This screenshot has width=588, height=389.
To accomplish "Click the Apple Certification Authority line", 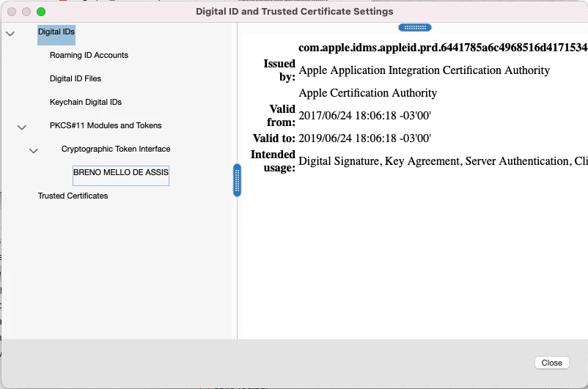I will coord(367,93).
